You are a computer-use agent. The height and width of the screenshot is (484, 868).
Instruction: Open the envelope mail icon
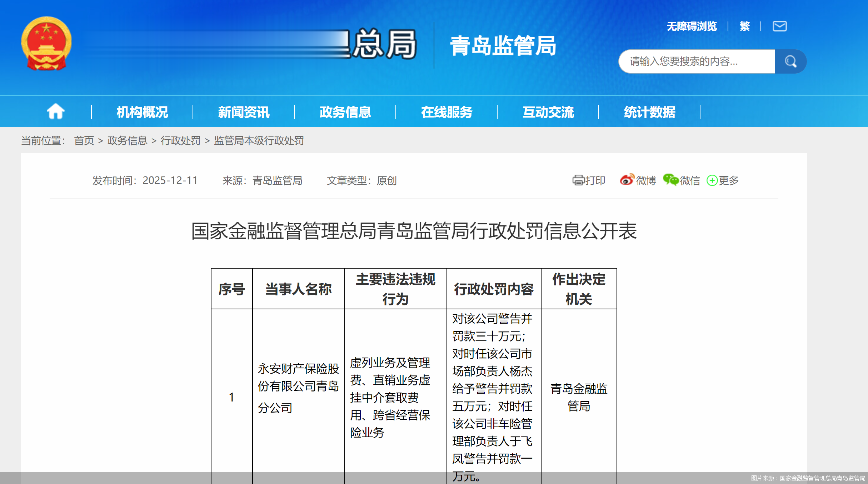coord(779,26)
